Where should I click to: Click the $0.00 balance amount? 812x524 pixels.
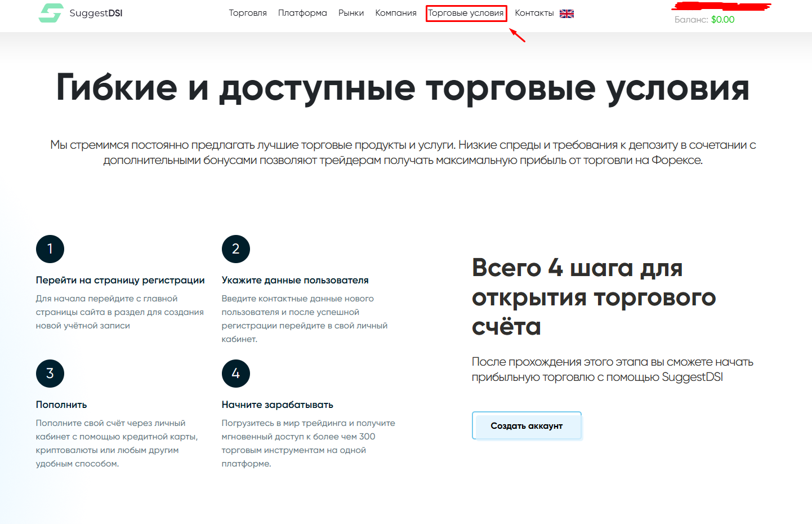click(x=722, y=20)
